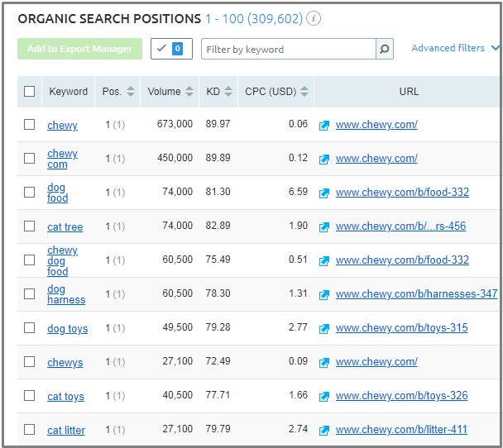Check the box for the dog toys keyword

[x=29, y=327]
